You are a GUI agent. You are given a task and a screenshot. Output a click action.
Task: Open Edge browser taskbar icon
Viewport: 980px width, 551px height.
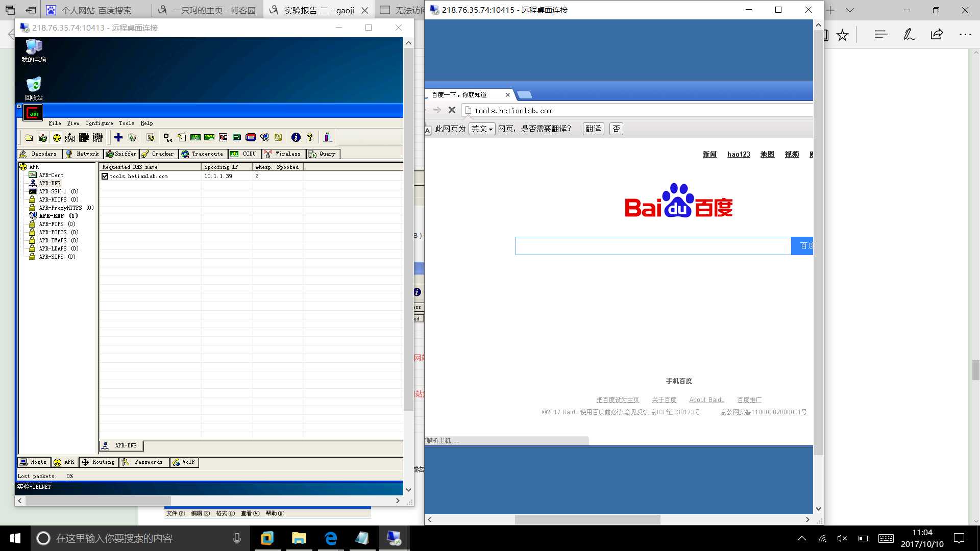(331, 538)
